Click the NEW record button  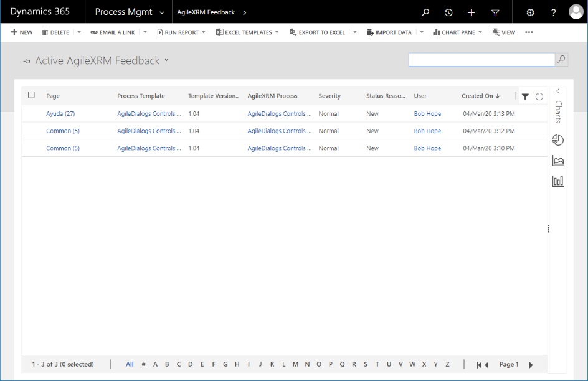(22, 32)
